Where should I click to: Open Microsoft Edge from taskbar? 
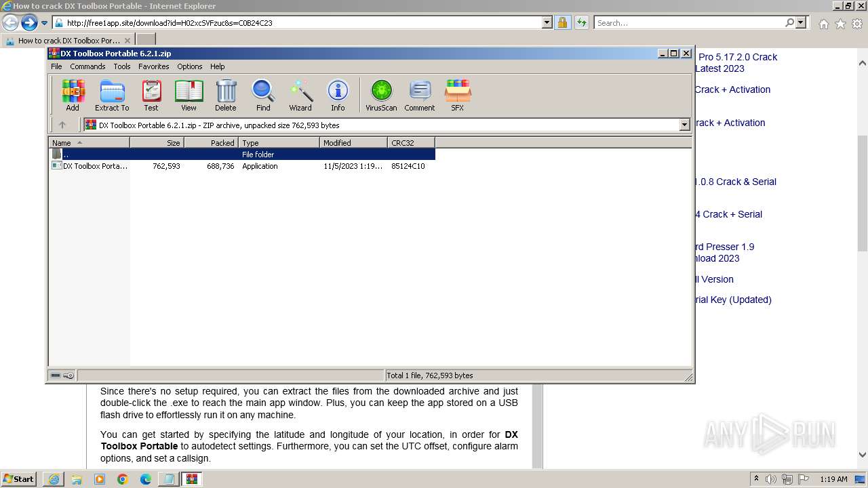146,479
